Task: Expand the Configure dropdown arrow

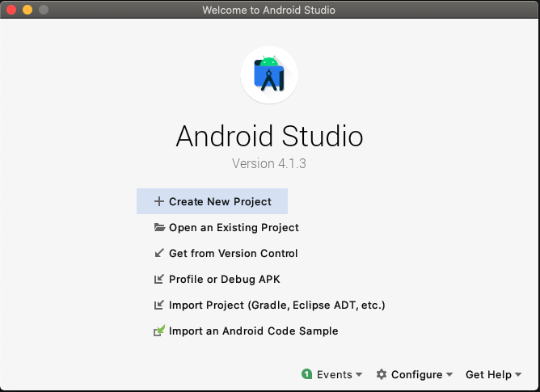Action: tap(449, 374)
